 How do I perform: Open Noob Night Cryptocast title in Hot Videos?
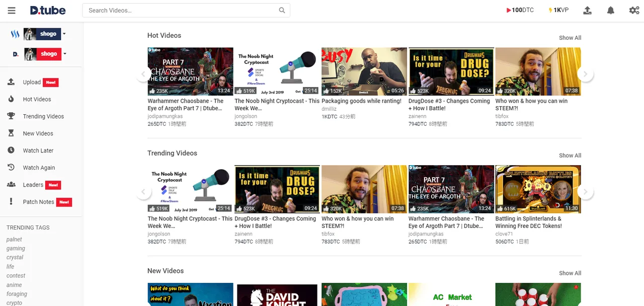click(x=277, y=104)
